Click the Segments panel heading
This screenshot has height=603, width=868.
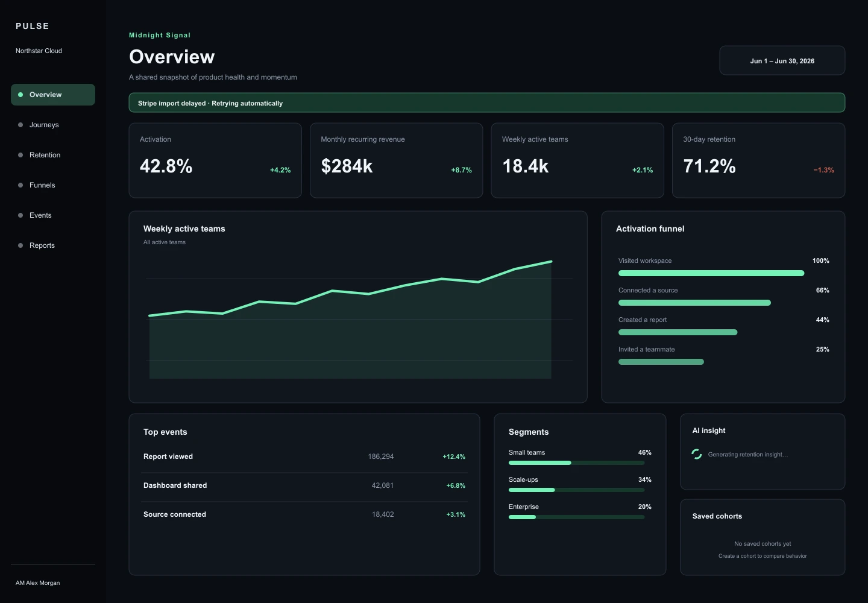(x=529, y=432)
